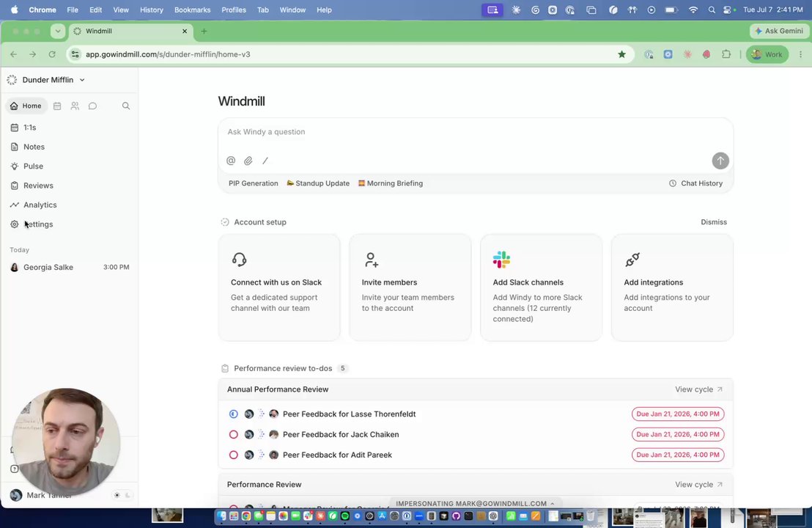Open the Bookmarks menu in menu bar
Viewport: 812px width, 528px height.
(x=192, y=10)
